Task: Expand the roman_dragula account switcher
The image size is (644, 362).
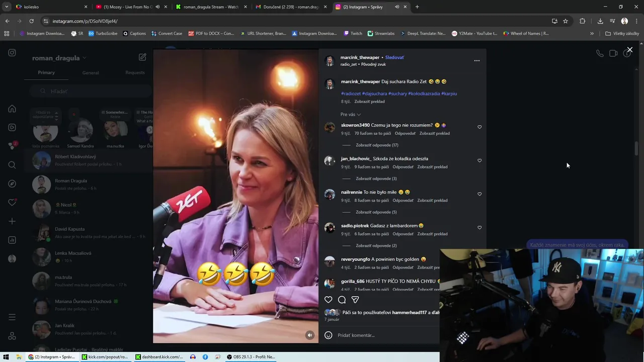Action: click(59, 58)
